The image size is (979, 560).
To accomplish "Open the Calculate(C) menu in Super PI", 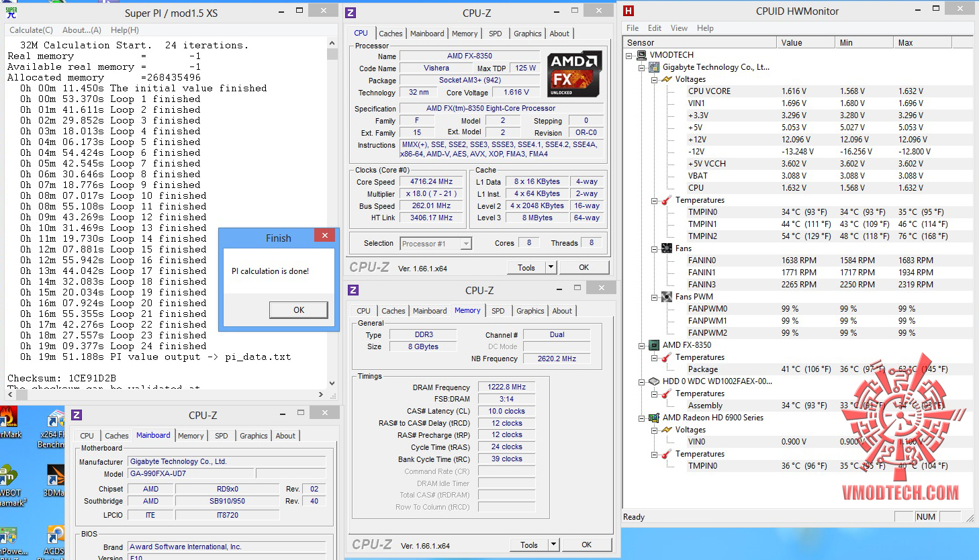I will (x=31, y=30).
